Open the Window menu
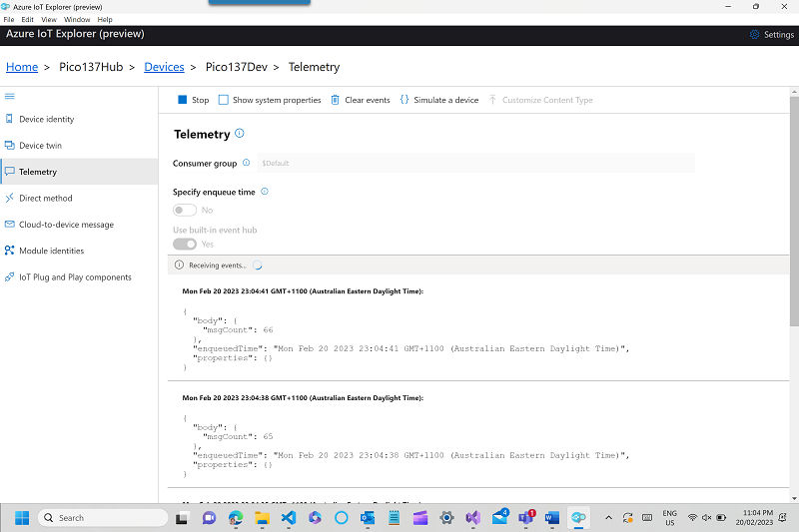Image resolution: width=799 pixels, height=532 pixels. (77, 19)
